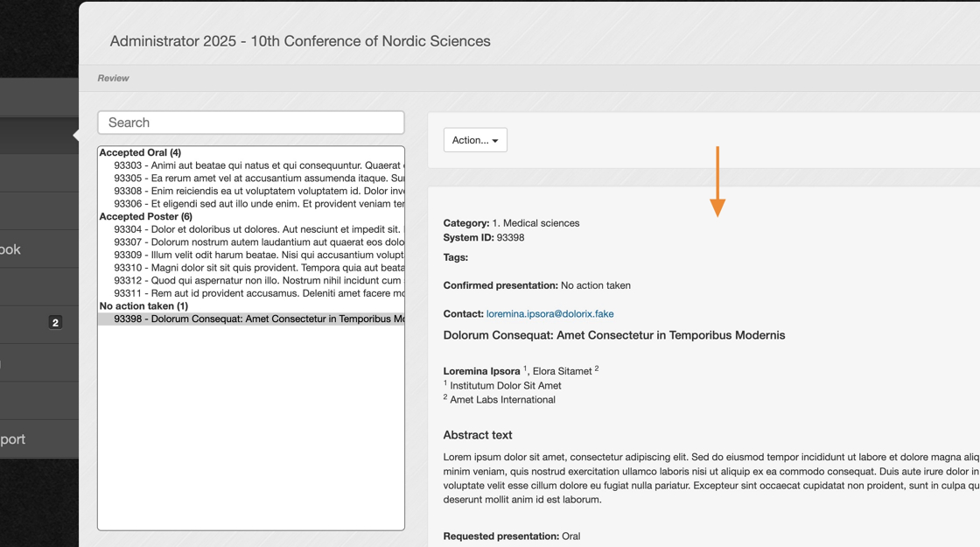Select abstract 93307 Dolorum nostrum autem
This screenshot has width=980, height=547.
pos(251,242)
